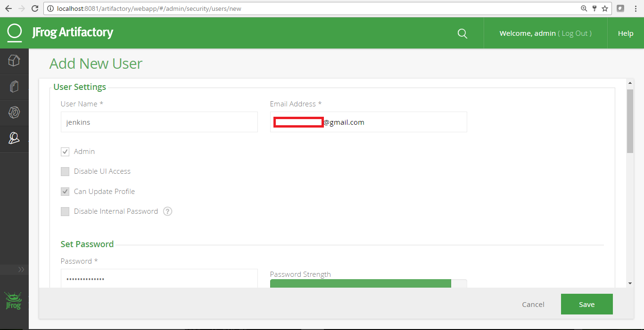Click the form's vertical scrollbar thumb
This screenshot has height=330, width=644.
pos(630,121)
